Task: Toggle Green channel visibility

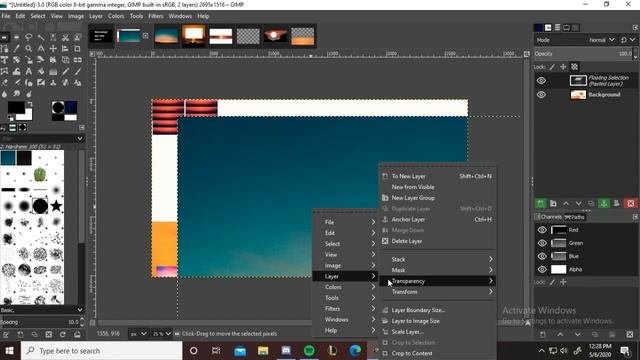Action: [x=542, y=243]
